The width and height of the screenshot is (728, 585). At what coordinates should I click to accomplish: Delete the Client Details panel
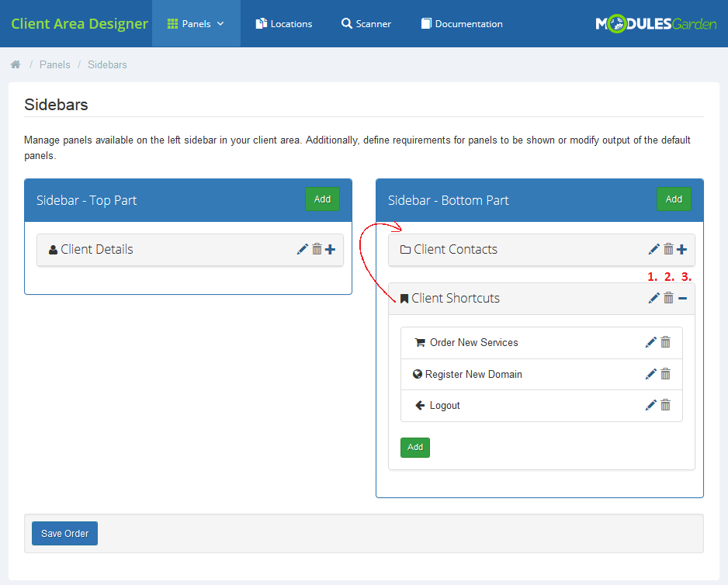pyautogui.click(x=317, y=249)
